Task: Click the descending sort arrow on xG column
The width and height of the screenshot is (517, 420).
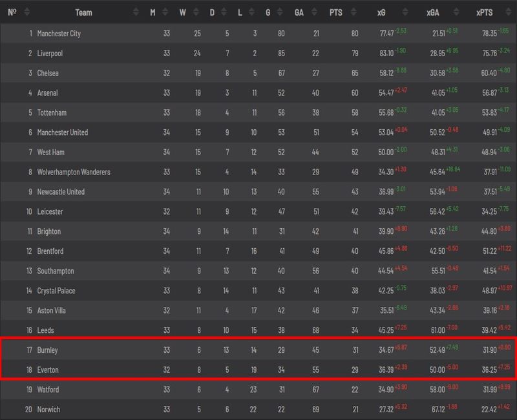Action: 405,13
